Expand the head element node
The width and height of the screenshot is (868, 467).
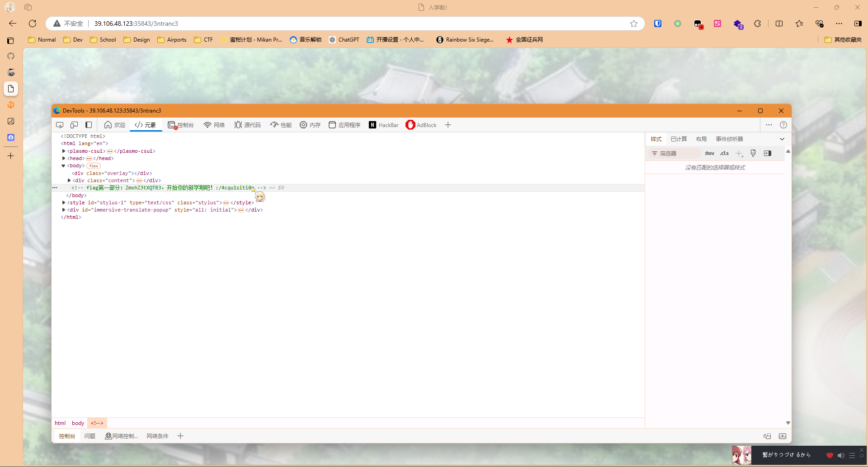64,158
